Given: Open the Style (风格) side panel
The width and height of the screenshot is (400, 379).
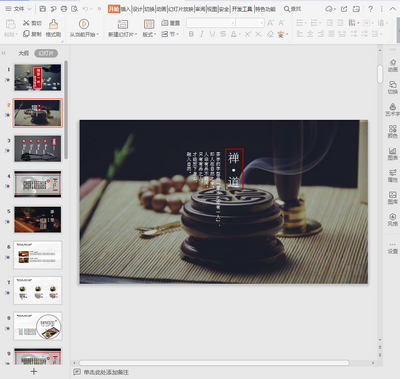Looking at the screenshot, I should point(393,219).
